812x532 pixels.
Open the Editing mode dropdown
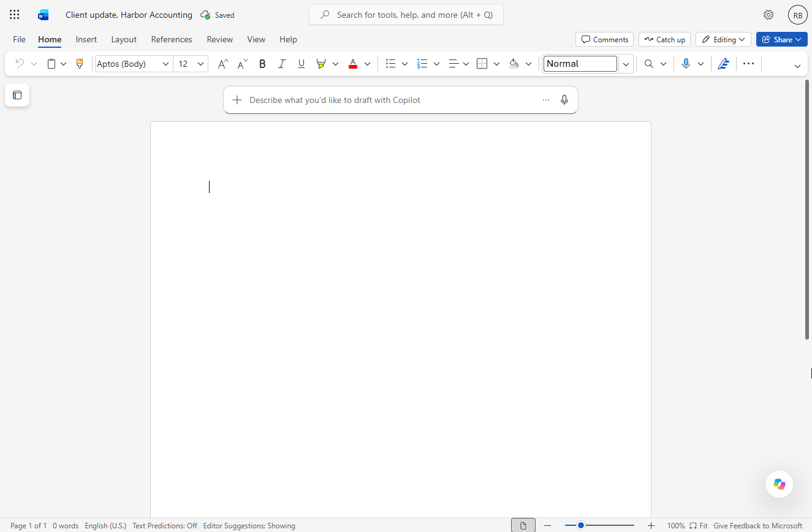723,39
